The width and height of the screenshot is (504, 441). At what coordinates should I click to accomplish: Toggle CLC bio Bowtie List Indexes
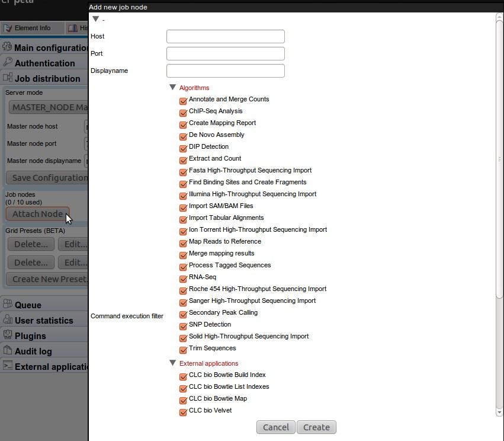183,389
